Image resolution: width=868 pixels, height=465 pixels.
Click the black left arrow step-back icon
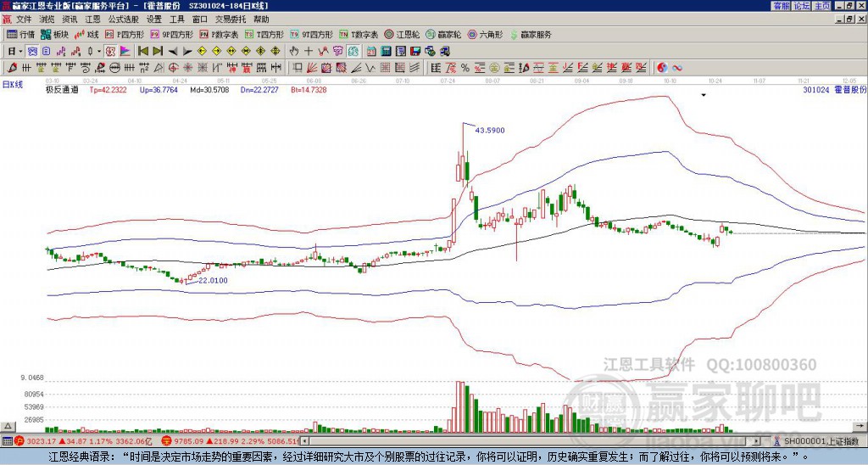[x=173, y=52]
